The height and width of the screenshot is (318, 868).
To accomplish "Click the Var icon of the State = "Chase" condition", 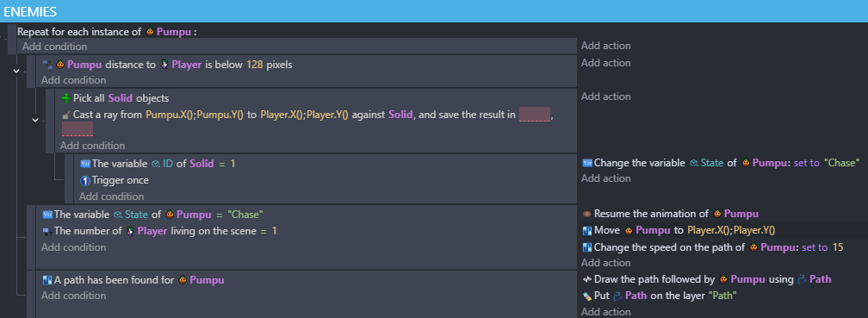I will (x=47, y=215).
